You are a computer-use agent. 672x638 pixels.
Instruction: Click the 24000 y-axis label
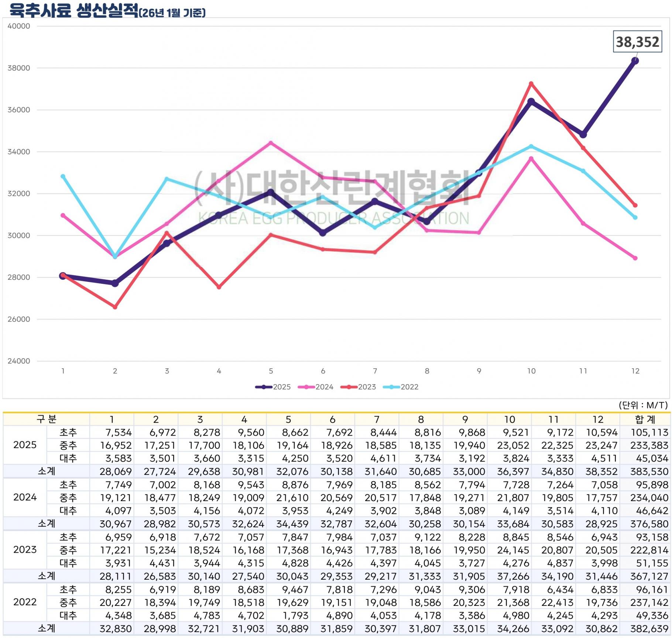(x=19, y=361)
